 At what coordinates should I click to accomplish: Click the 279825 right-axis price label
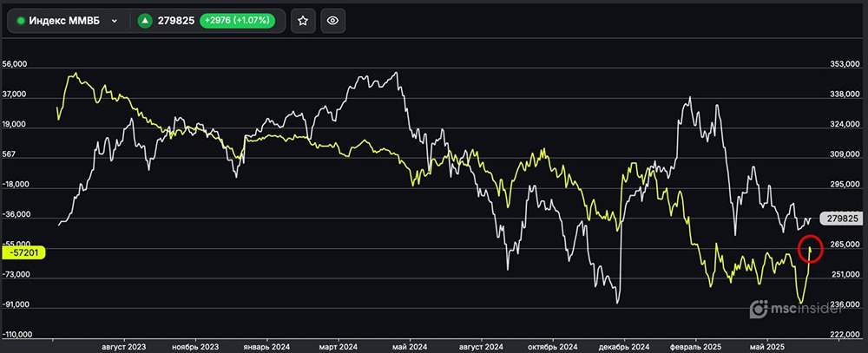click(x=842, y=219)
